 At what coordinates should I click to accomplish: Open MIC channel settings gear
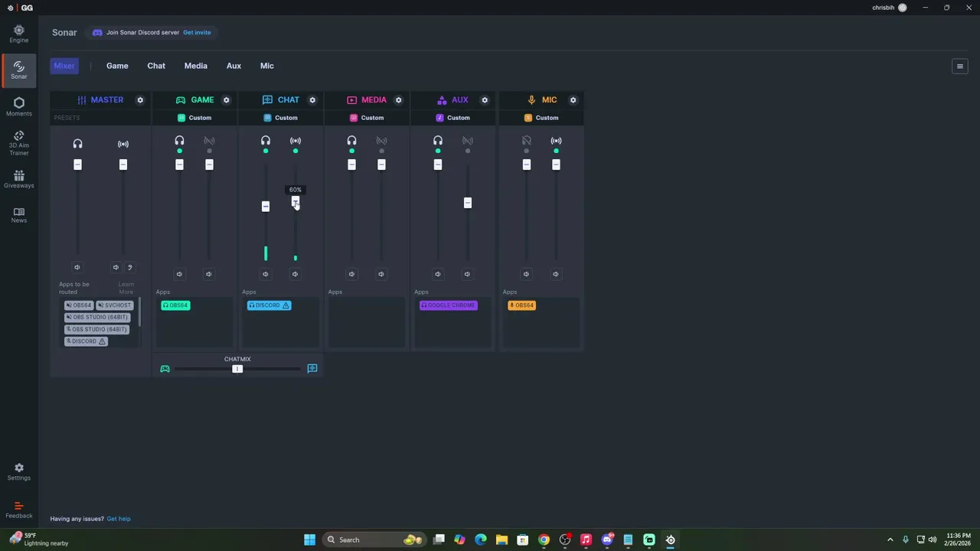tap(573, 100)
